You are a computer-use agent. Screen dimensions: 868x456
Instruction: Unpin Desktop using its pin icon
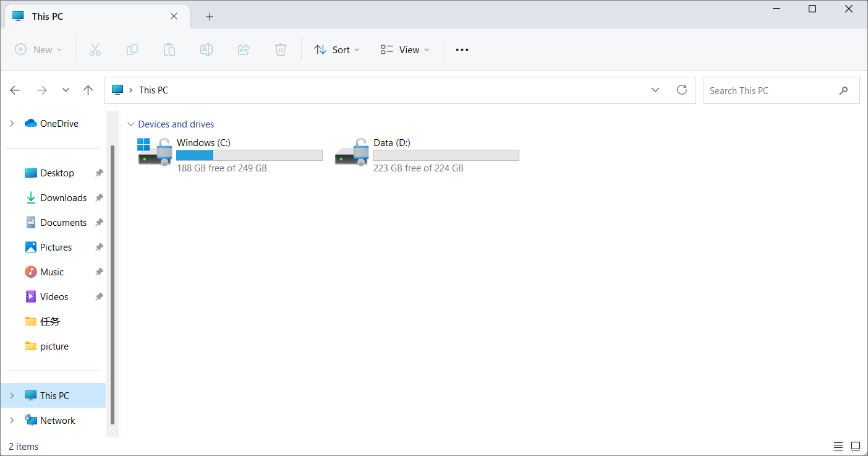(99, 173)
